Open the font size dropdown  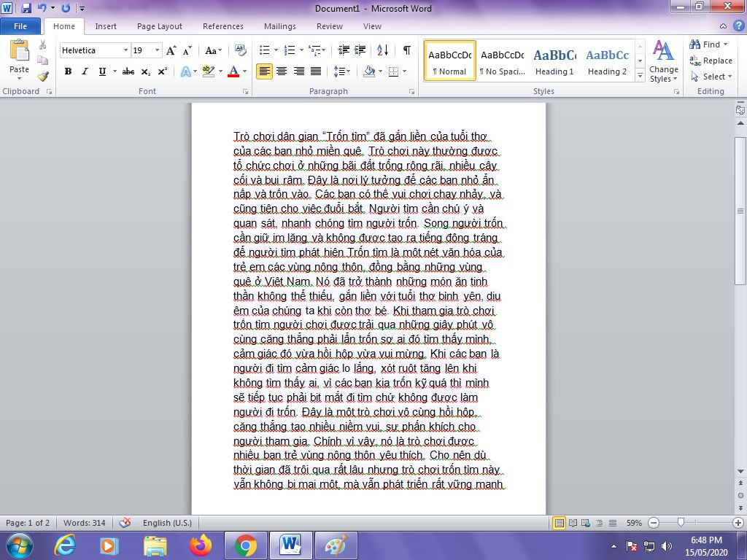pos(157,50)
